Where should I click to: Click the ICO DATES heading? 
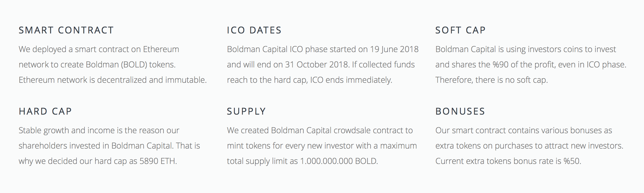[254, 30]
